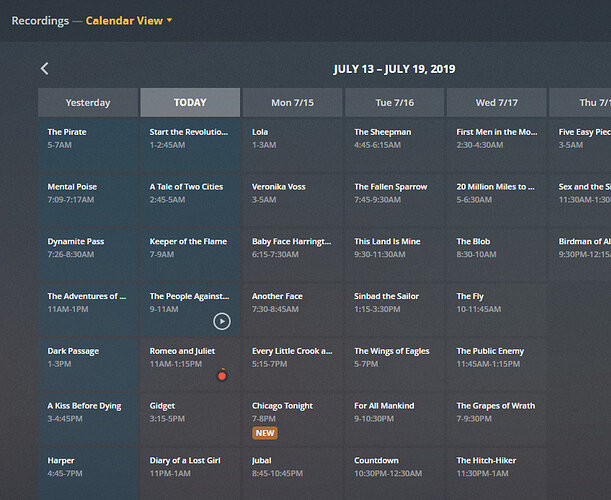Viewport: 611px width, 500px height.
Task: Go back to the previous week
Action: pyautogui.click(x=44, y=69)
